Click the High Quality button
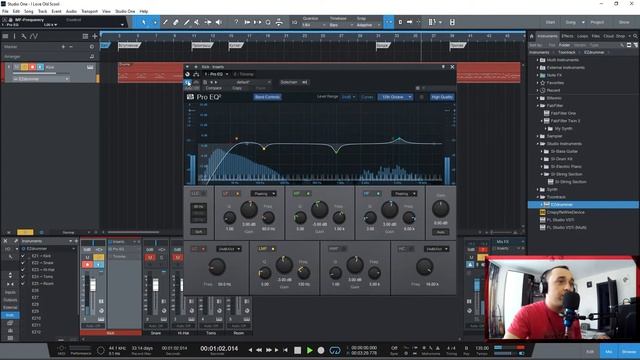 [x=442, y=97]
